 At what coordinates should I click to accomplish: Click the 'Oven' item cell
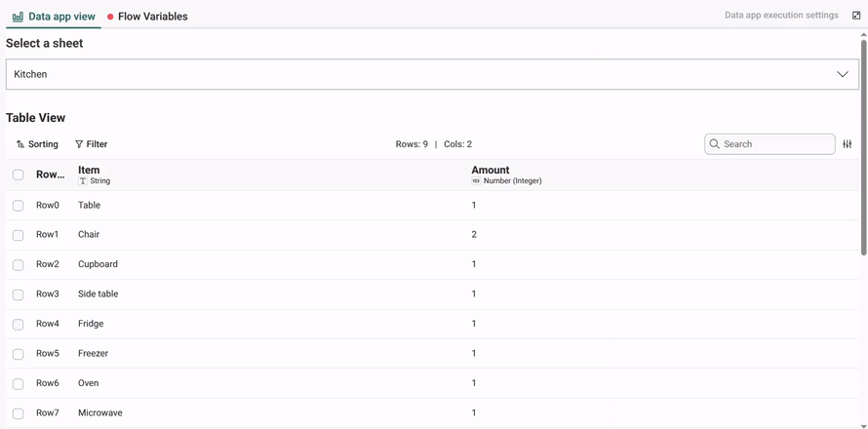click(x=89, y=383)
